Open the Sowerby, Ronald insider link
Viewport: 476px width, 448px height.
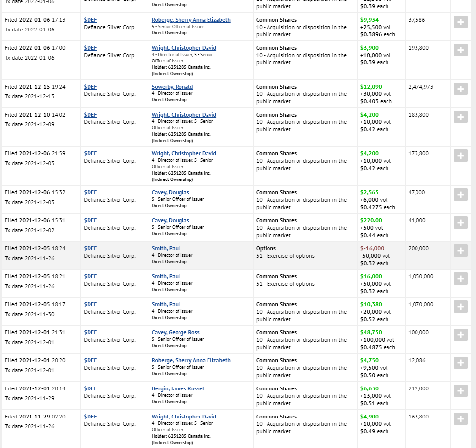(x=172, y=87)
